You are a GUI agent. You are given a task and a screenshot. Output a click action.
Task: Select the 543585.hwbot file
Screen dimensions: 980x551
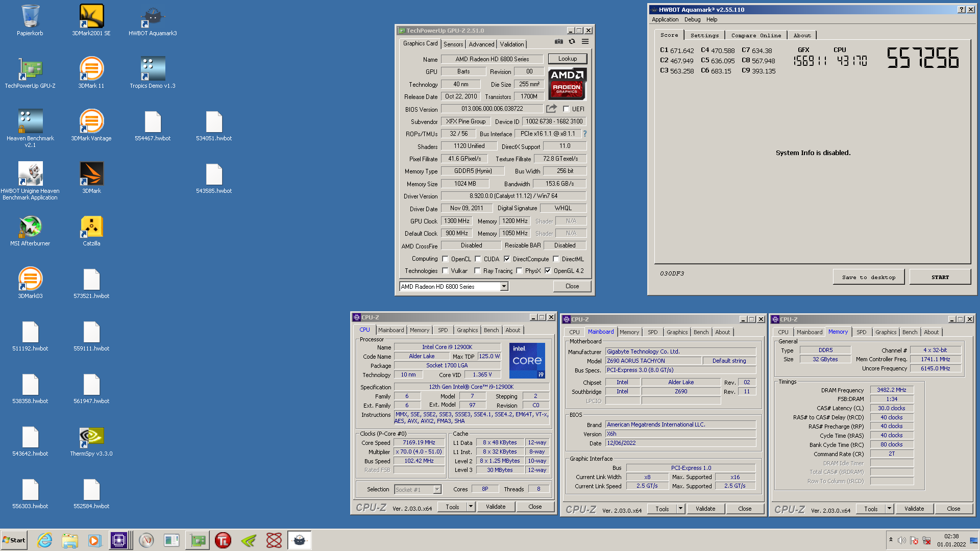pyautogui.click(x=214, y=178)
